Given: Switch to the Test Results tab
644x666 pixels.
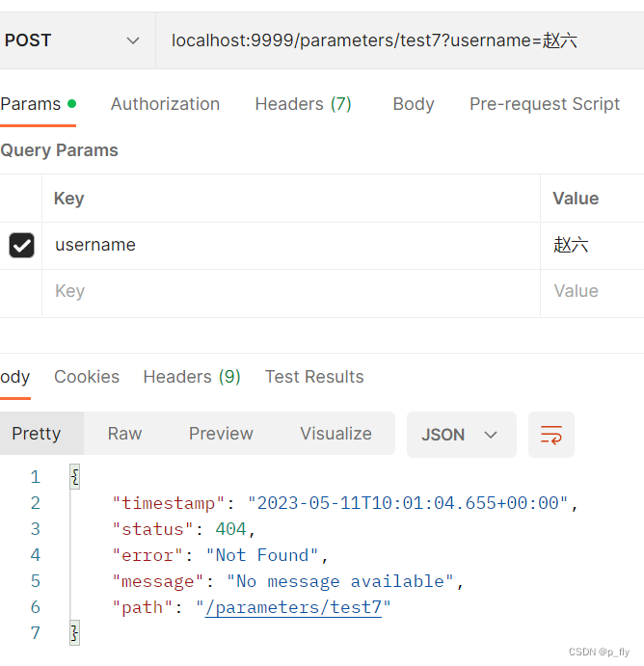Looking at the screenshot, I should [314, 377].
